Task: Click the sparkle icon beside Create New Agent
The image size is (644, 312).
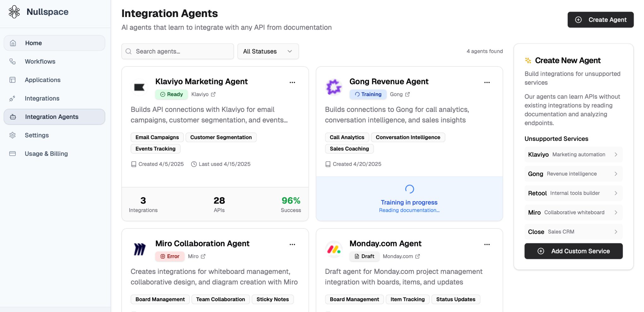Action: point(528,61)
